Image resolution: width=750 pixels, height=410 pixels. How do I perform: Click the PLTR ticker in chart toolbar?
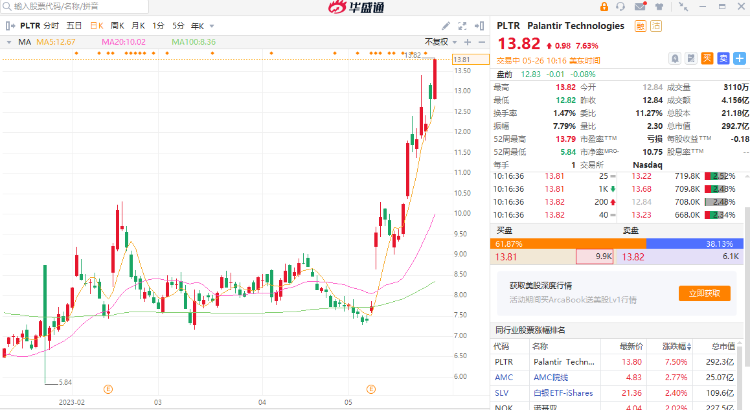[x=30, y=26]
